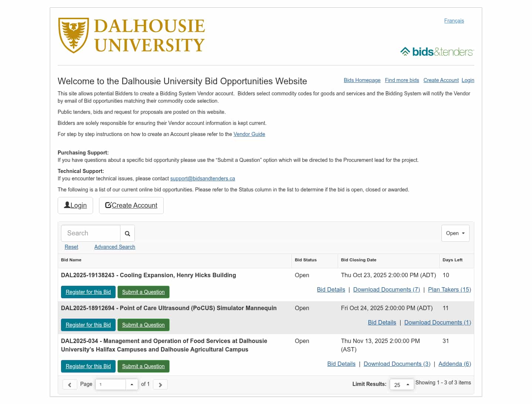View Addenda (6) for Food Services bid
The height and width of the screenshot is (404, 532).
point(454,364)
